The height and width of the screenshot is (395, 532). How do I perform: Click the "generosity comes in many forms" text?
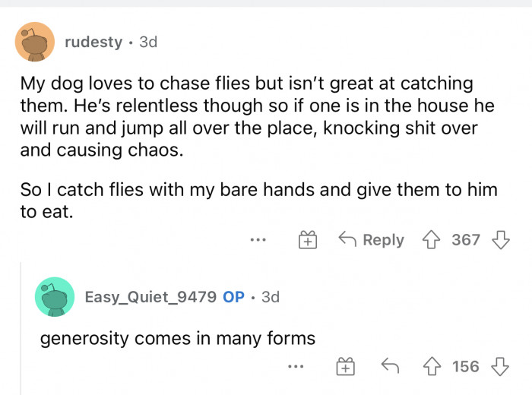tap(177, 337)
